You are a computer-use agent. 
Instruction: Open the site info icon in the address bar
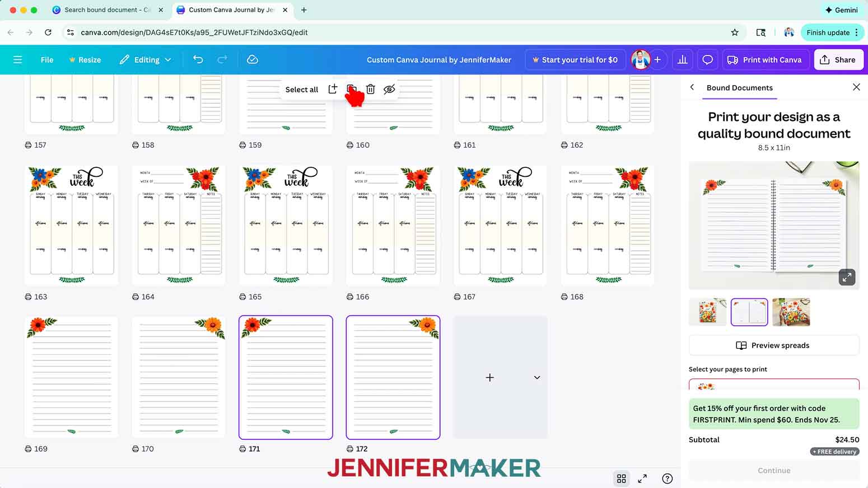tap(71, 32)
